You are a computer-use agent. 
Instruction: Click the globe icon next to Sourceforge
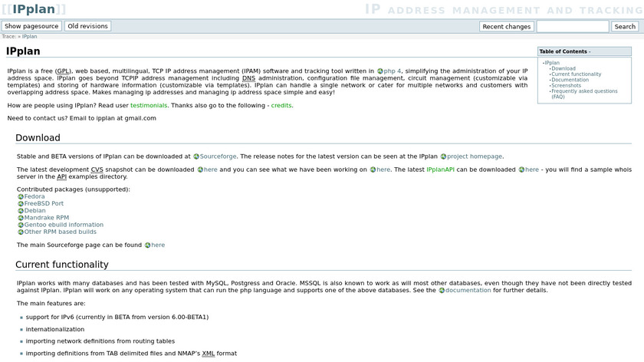pos(196,156)
